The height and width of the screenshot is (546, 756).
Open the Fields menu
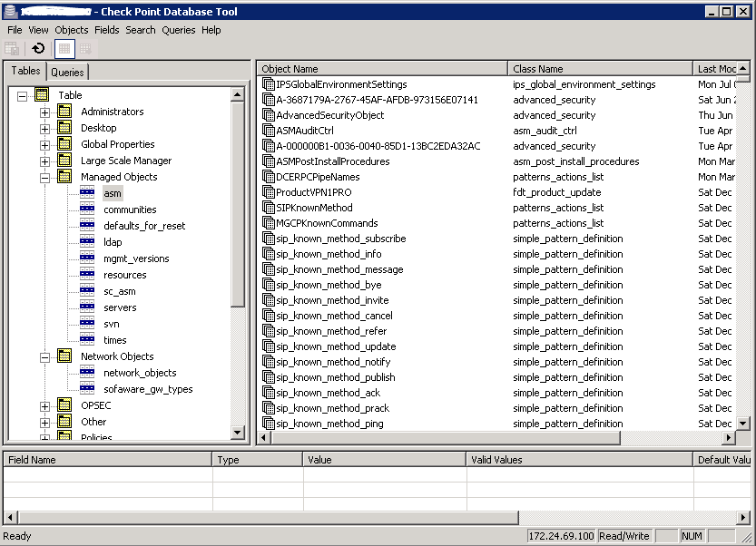[106, 30]
